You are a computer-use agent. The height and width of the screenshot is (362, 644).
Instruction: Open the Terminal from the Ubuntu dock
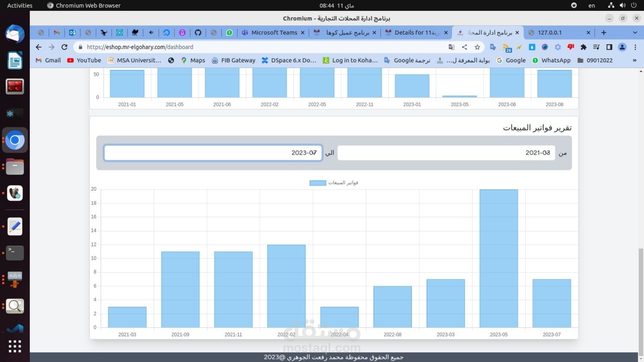point(15,253)
